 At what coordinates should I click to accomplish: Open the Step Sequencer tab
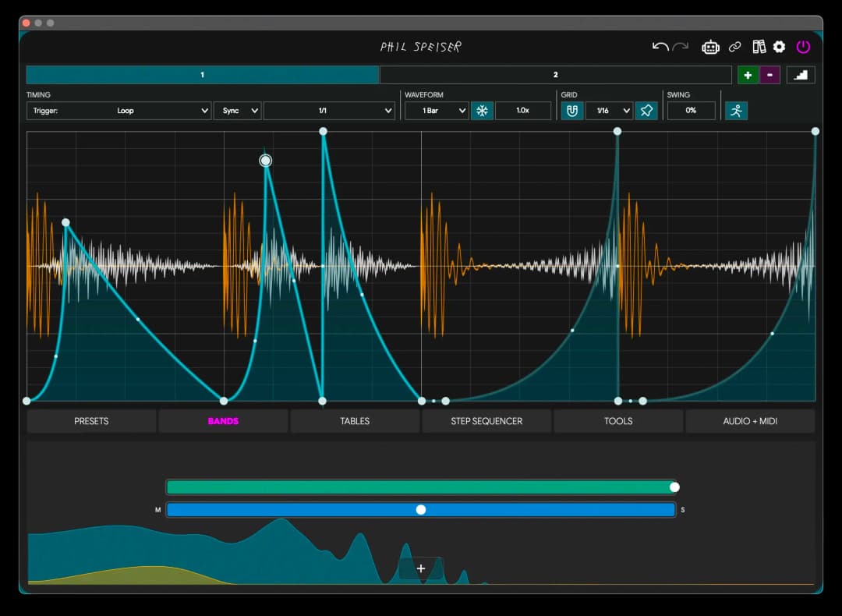486,421
